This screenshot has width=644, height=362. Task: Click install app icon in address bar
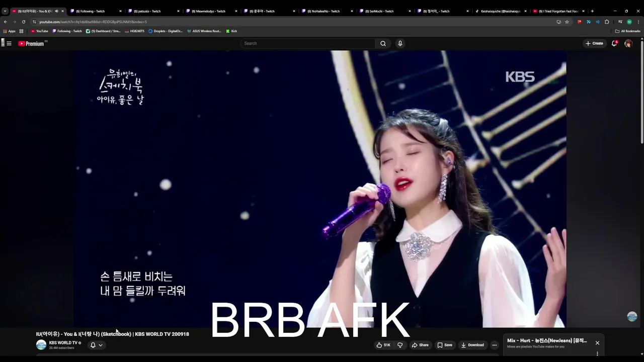point(558,22)
